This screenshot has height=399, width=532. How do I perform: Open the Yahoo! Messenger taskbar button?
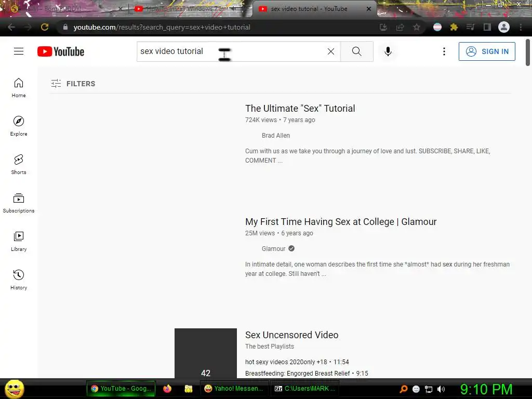point(234,389)
